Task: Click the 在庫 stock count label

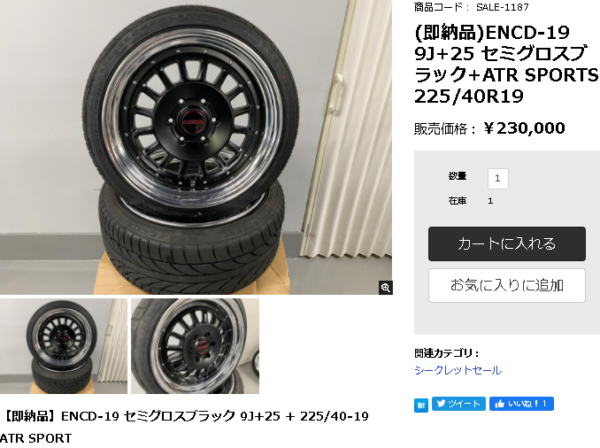Action: (x=457, y=201)
